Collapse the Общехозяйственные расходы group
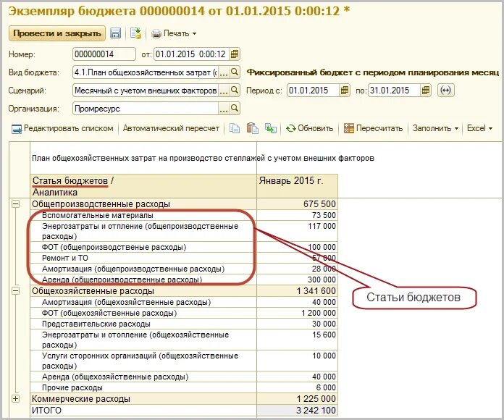This screenshot has width=504, height=420. [15, 291]
